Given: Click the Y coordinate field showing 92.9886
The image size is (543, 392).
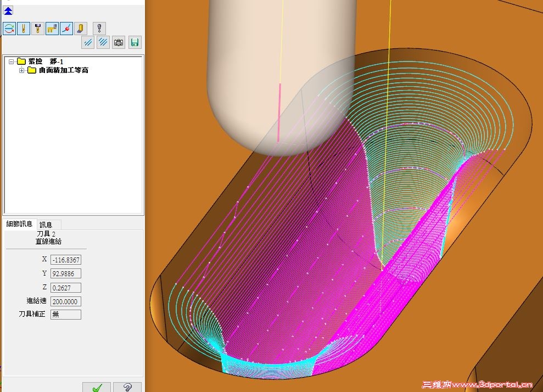Looking at the screenshot, I should click(66, 273).
